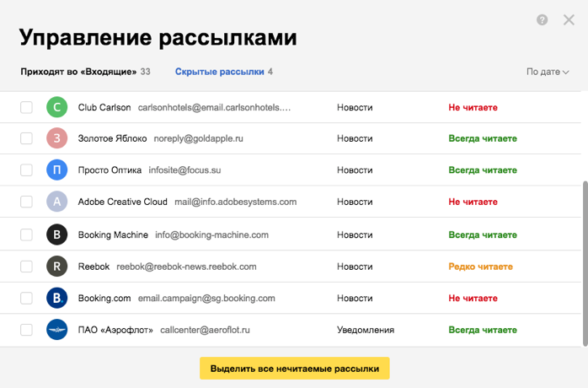
Task: Click «Выделить все нечитаемые рассылки» button
Action: (294, 368)
